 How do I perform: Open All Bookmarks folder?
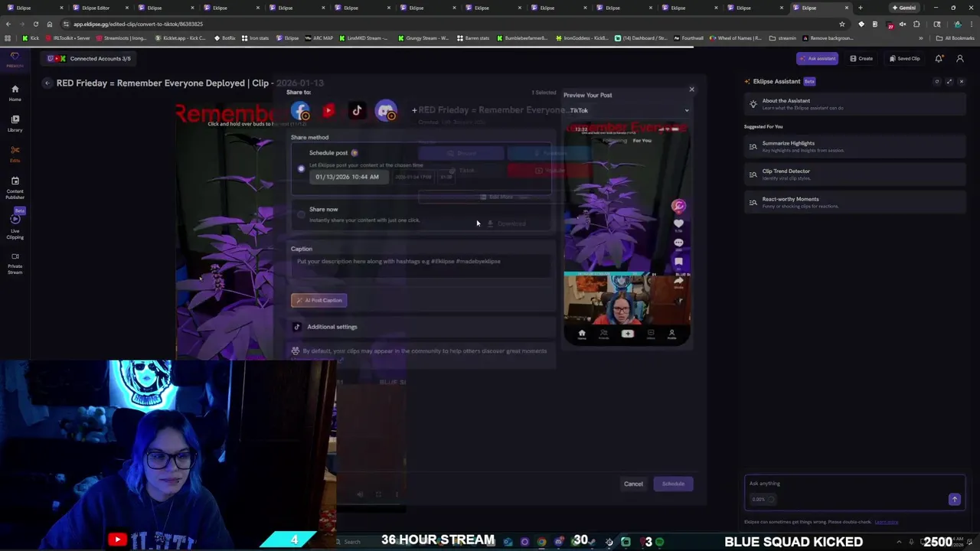pyautogui.click(x=955, y=37)
